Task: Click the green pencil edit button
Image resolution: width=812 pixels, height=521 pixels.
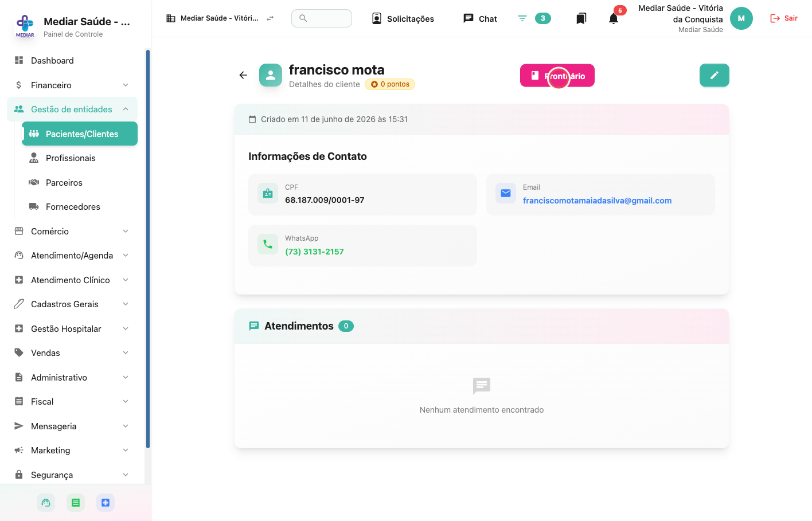Action: [714, 75]
